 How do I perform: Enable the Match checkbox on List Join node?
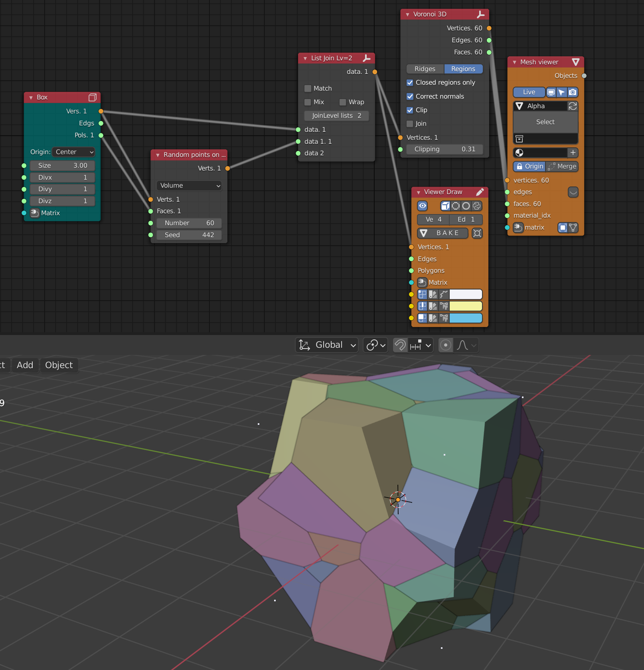click(307, 88)
